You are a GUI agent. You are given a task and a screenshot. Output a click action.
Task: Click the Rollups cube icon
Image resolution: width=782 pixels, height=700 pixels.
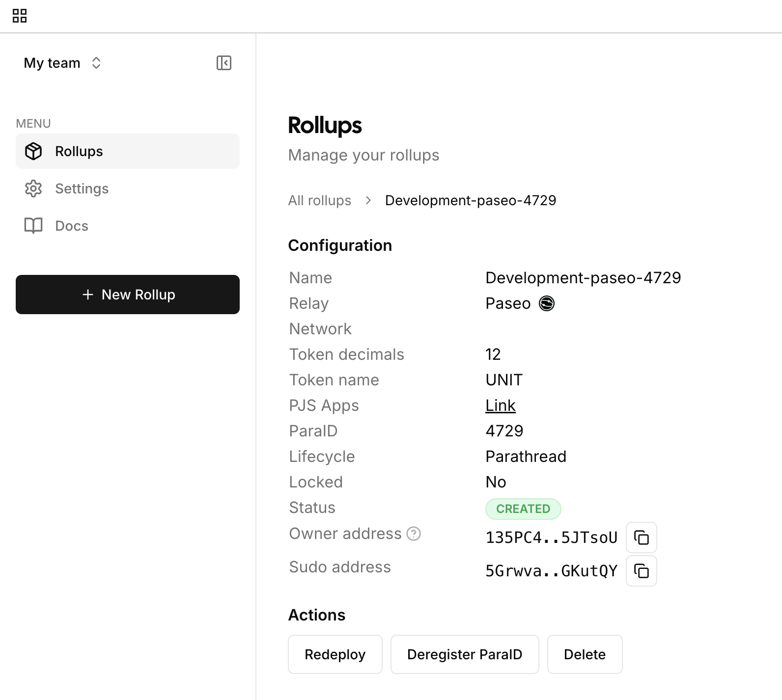(x=33, y=151)
